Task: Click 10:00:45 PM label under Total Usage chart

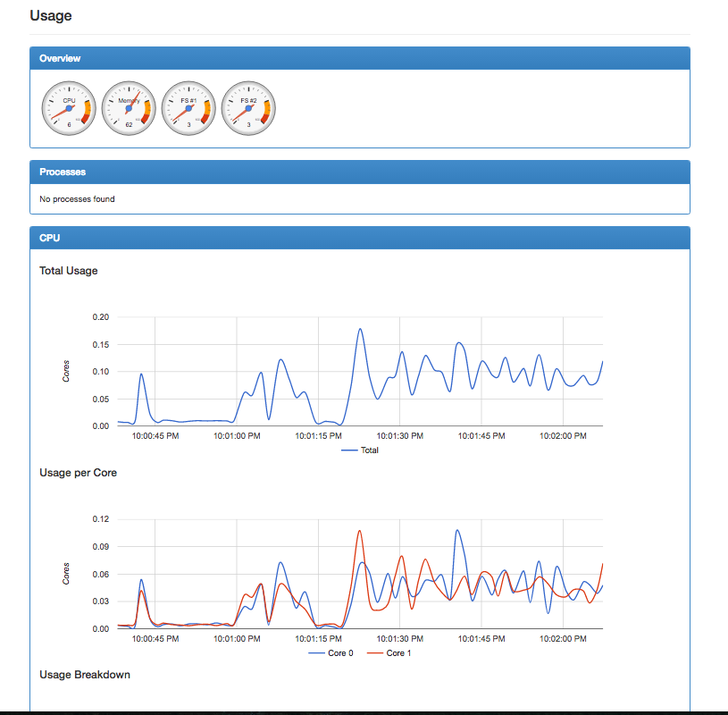Action: click(155, 437)
